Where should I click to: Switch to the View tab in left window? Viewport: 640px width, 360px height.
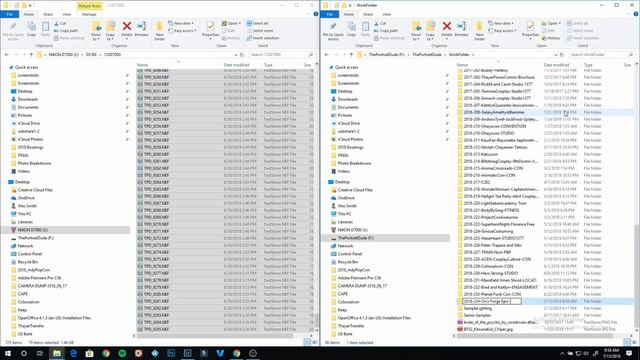pos(67,14)
